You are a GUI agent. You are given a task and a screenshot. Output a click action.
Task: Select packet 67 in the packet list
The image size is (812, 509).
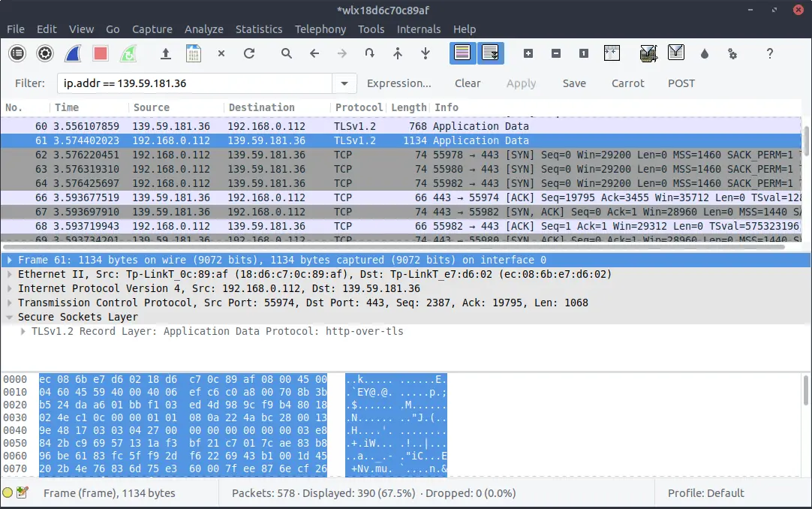point(225,211)
